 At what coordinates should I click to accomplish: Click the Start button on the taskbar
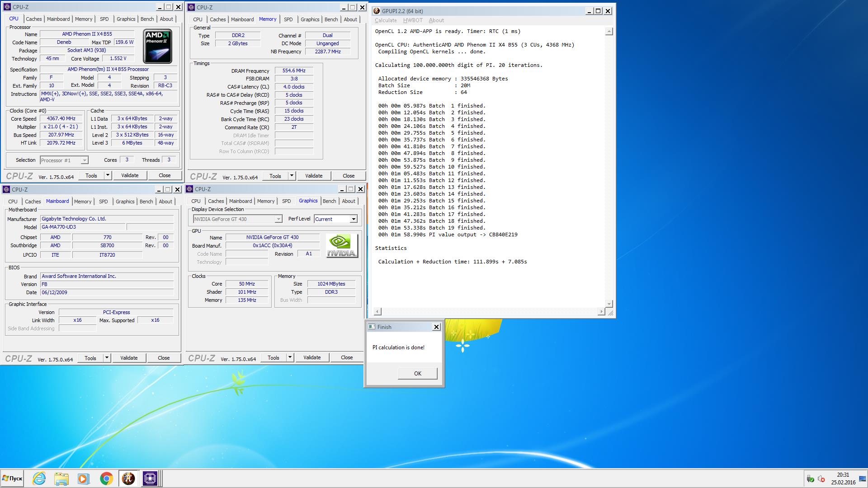tap(13, 479)
